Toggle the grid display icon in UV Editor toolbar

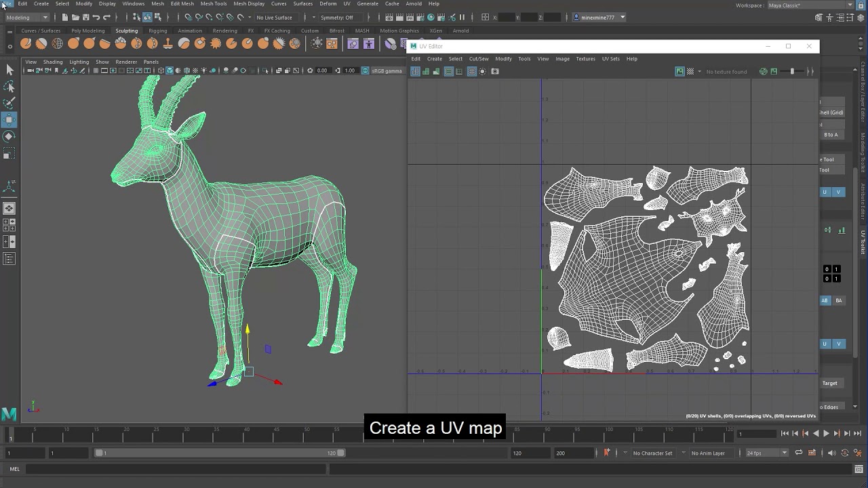pos(472,71)
